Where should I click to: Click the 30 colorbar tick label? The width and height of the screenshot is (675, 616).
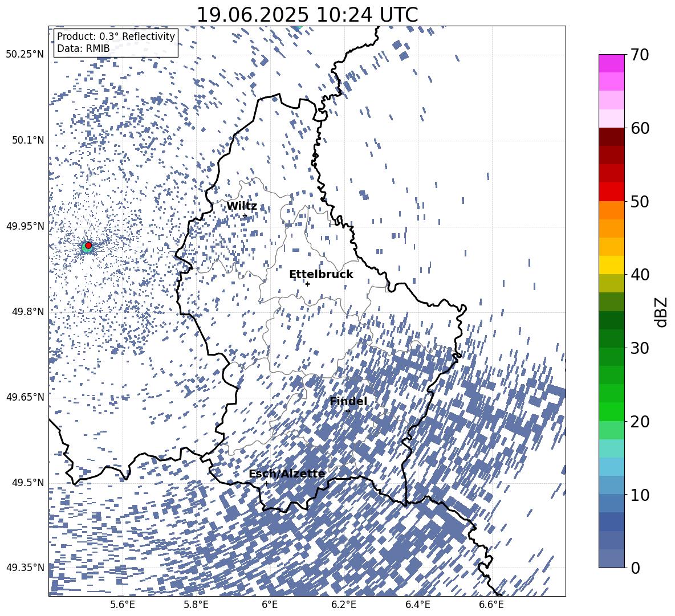tap(640, 348)
